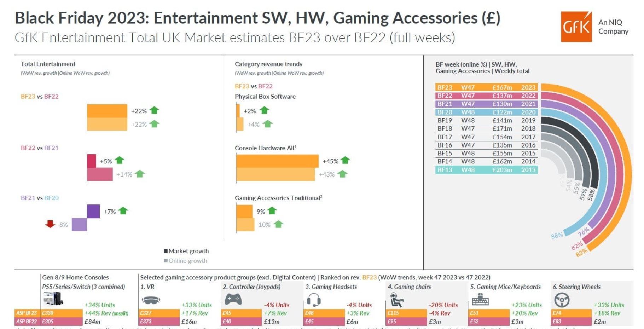Click the 76% label on the arc chart
Screen dimensions: 644x329
[x=584, y=232]
